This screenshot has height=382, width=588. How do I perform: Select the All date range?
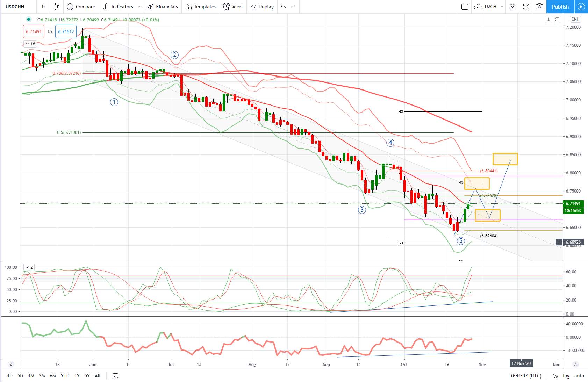98,376
